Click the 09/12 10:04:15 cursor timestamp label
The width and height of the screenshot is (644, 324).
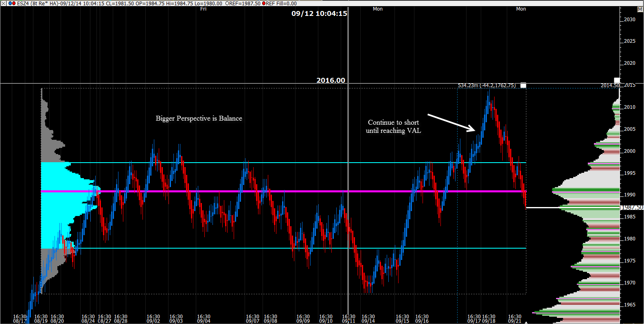pos(319,13)
